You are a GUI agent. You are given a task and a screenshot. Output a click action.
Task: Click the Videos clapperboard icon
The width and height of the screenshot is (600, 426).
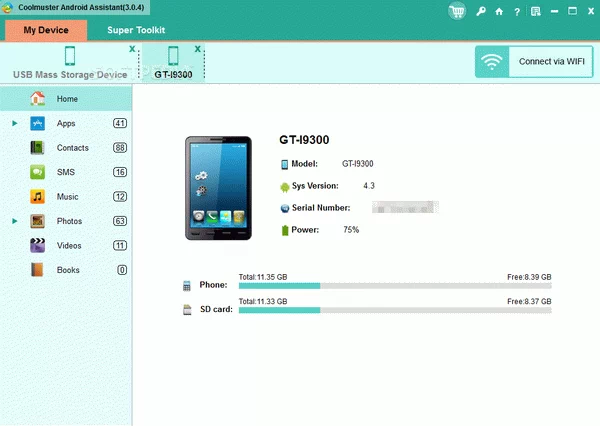point(38,245)
